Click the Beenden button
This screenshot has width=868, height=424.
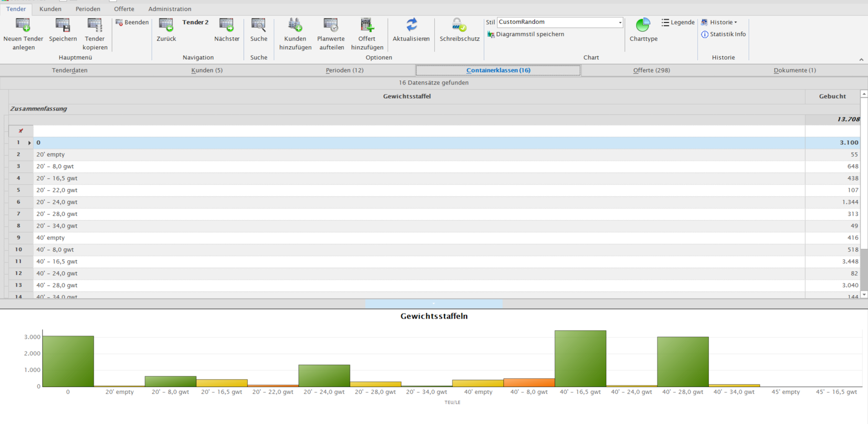point(132,22)
